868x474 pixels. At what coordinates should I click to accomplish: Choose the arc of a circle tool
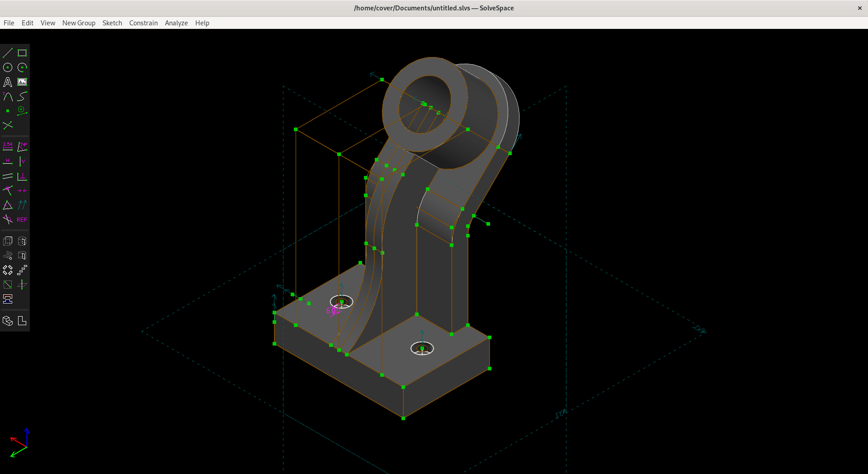pos(22,68)
